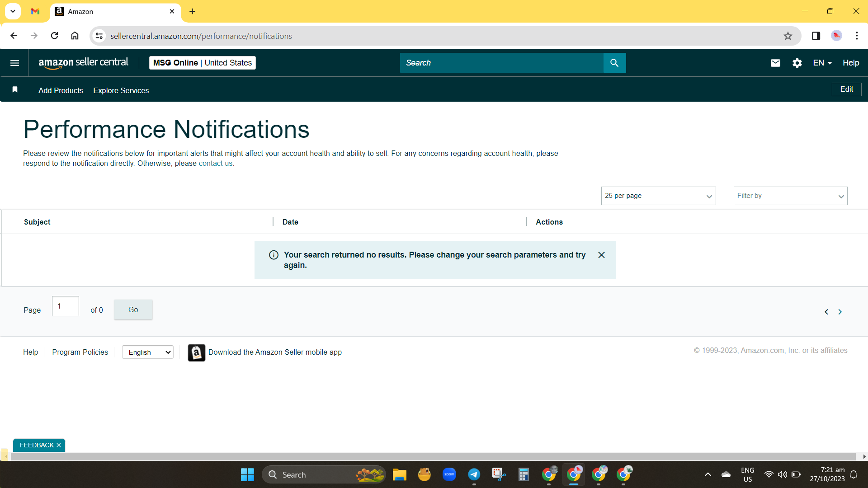Click the Date column header
The width and height of the screenshot is (868, 488).
tap(290, 222)
